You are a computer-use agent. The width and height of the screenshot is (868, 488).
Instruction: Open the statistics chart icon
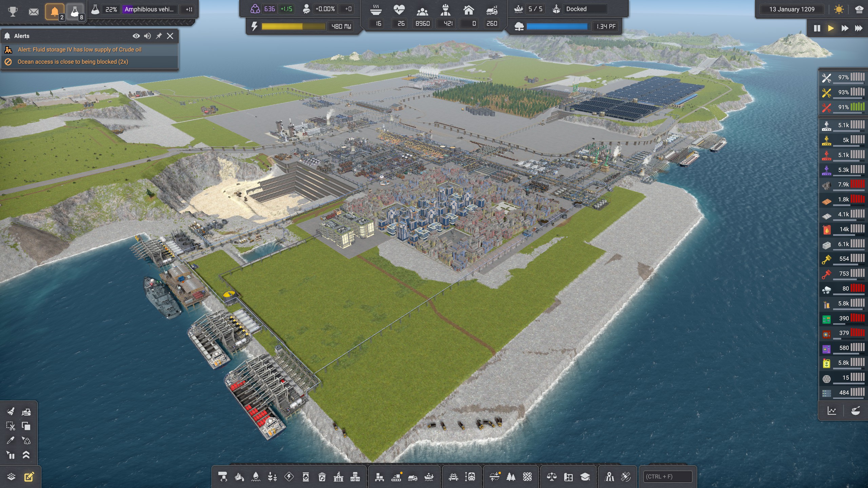[832, 411]
